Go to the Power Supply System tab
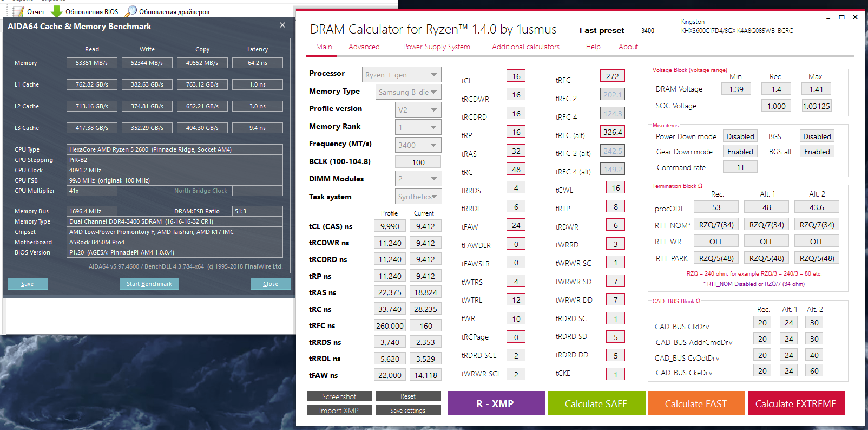868x430 pixels. click(436, 47)
